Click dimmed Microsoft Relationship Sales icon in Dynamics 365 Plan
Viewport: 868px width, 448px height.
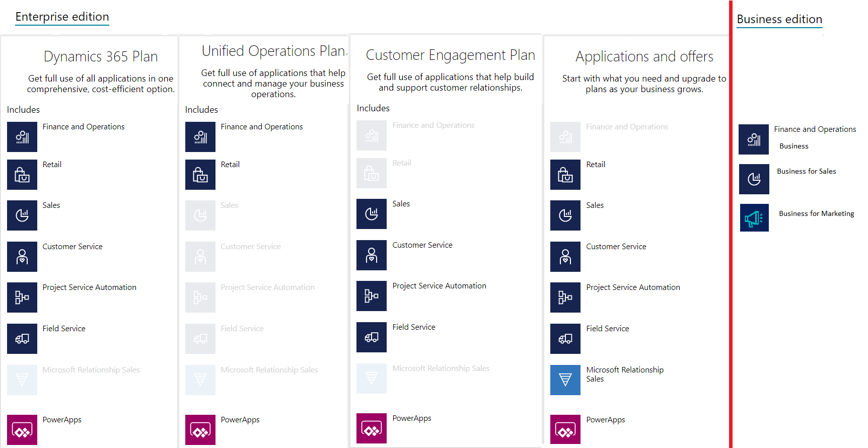[22, 380]
